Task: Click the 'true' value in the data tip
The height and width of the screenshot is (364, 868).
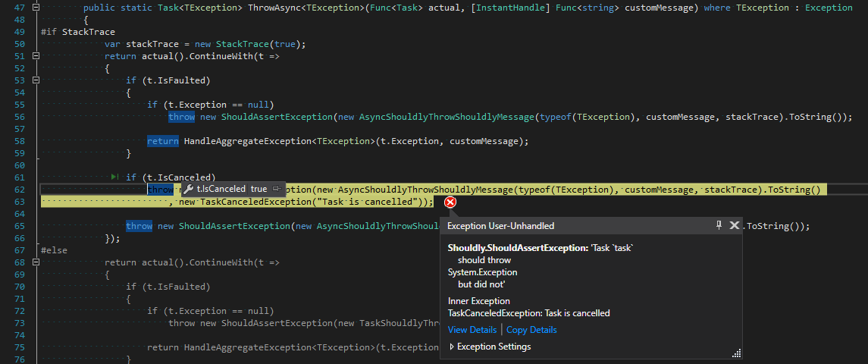Action: tap(259, 189)
